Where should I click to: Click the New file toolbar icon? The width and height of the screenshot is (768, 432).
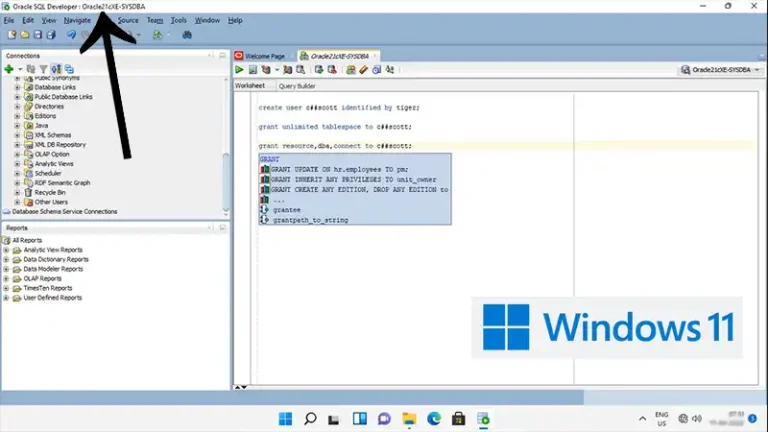[x=12, y=35]
